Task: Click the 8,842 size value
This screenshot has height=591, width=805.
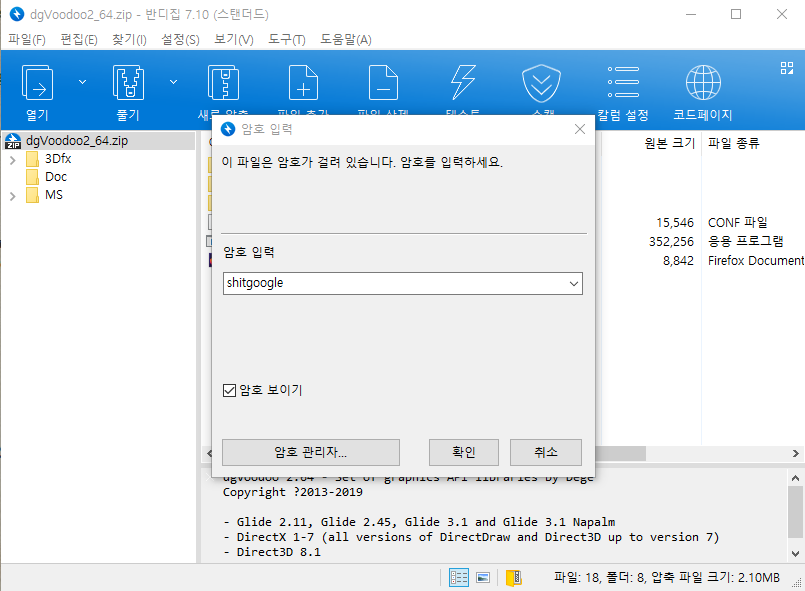Action: (x=678, y=261)
